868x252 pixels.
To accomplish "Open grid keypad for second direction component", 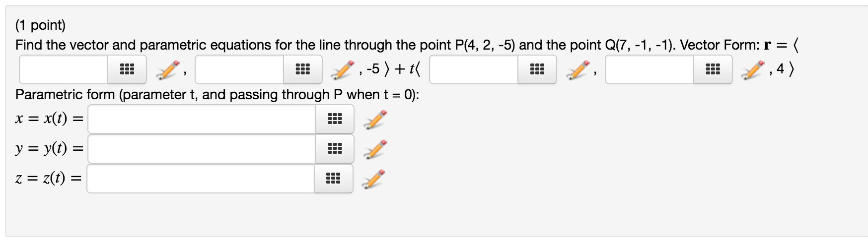I will [713, 69].
